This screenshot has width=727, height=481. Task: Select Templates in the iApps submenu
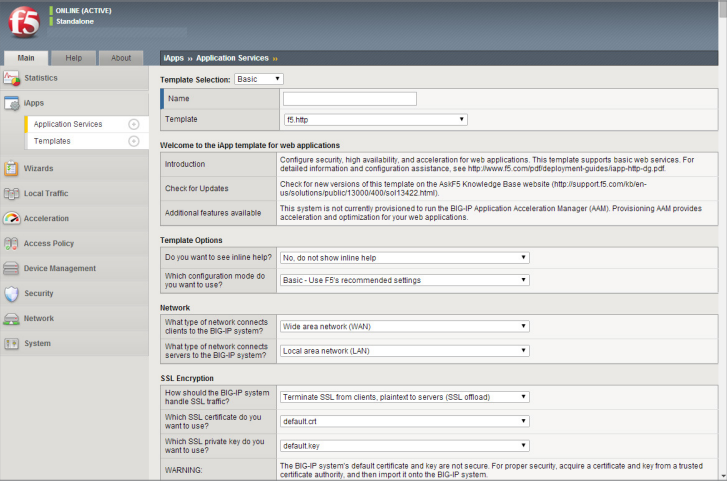coord(52,141)
